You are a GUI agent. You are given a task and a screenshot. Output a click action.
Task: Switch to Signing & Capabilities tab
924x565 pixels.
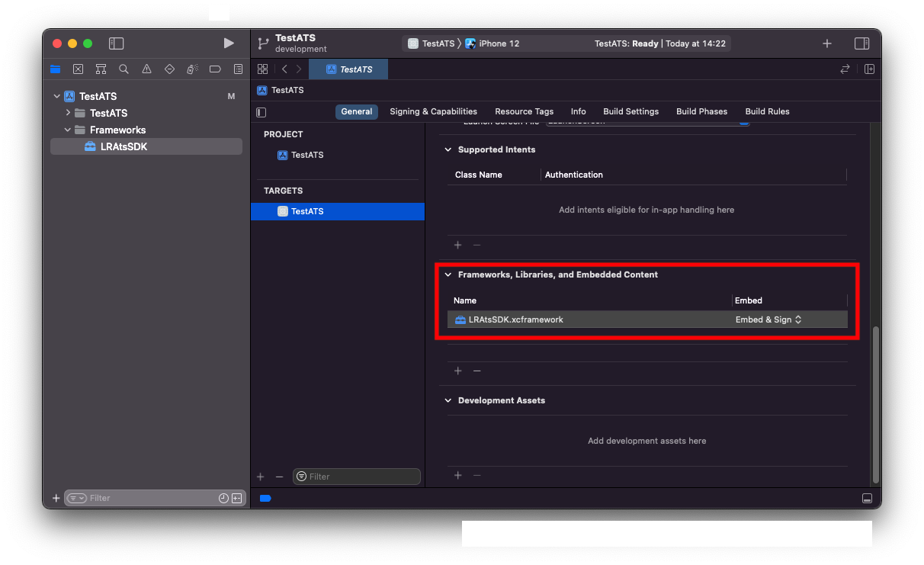(x=433, y=111)
